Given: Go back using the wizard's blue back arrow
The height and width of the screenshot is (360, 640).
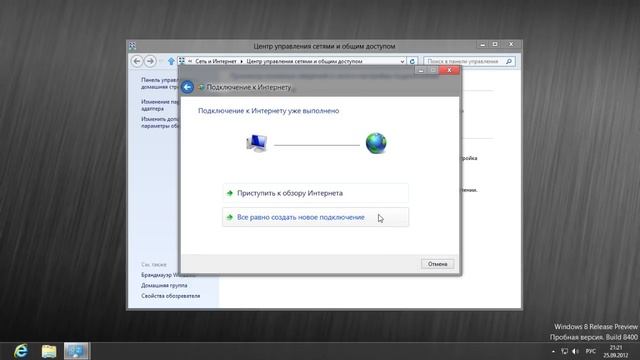Looking at the screenshot, I should click(187, 87).
